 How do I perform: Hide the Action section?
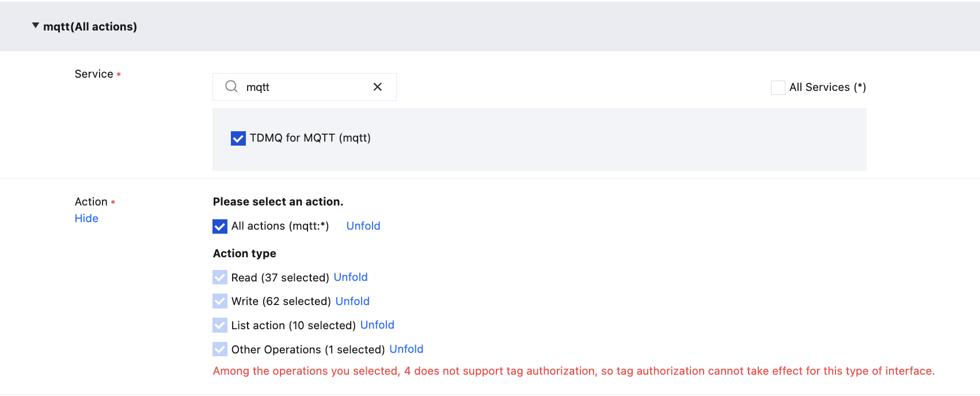(86, 218)
